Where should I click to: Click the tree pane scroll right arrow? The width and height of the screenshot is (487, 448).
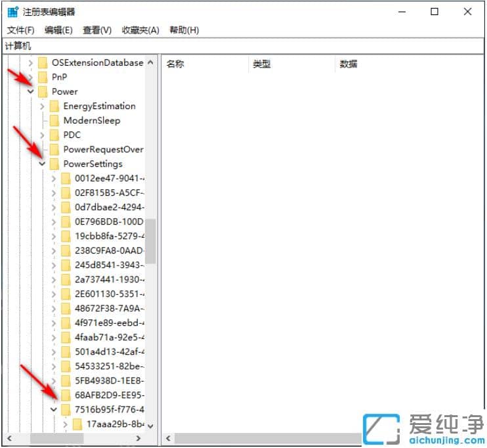[x=138, y=438]
